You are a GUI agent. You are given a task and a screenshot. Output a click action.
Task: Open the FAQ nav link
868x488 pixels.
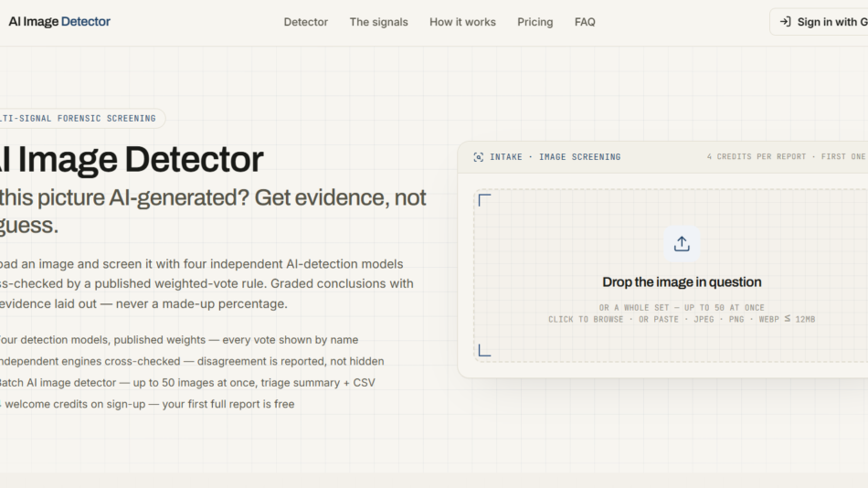click(585, 22)
